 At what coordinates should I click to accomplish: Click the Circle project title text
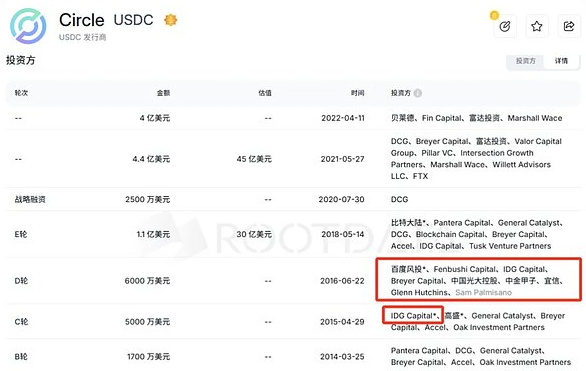pyautogui.click(x=81, y=20)
